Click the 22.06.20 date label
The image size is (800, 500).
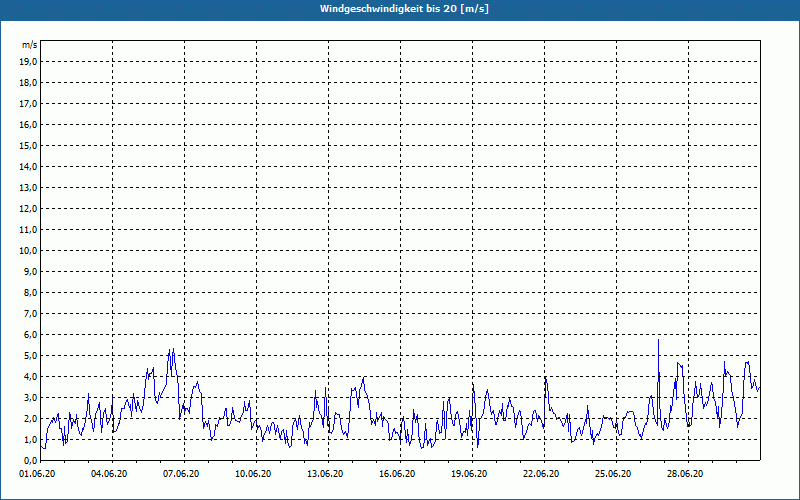coord(541,474)
